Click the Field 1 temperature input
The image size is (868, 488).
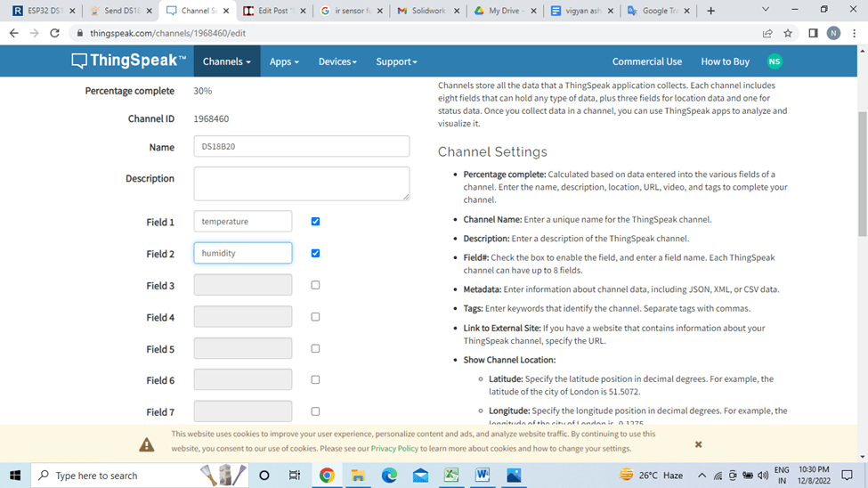pos(243,221)
